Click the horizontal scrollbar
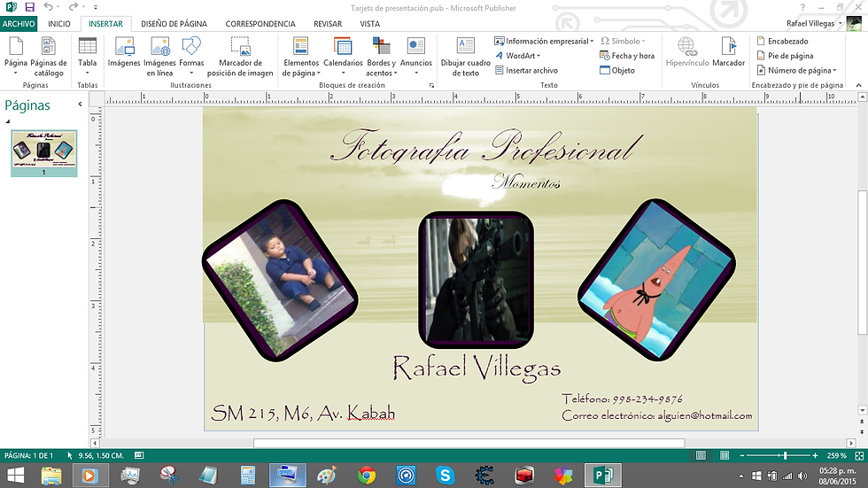Image resolution: width=868 pixels, height=488 pixels. pos(469,443)
